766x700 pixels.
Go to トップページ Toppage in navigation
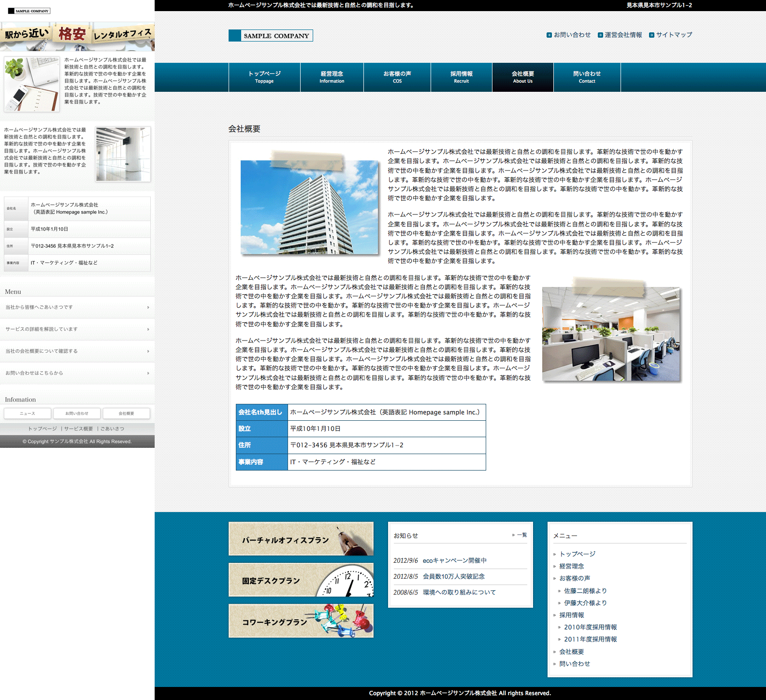coord(264,77)
